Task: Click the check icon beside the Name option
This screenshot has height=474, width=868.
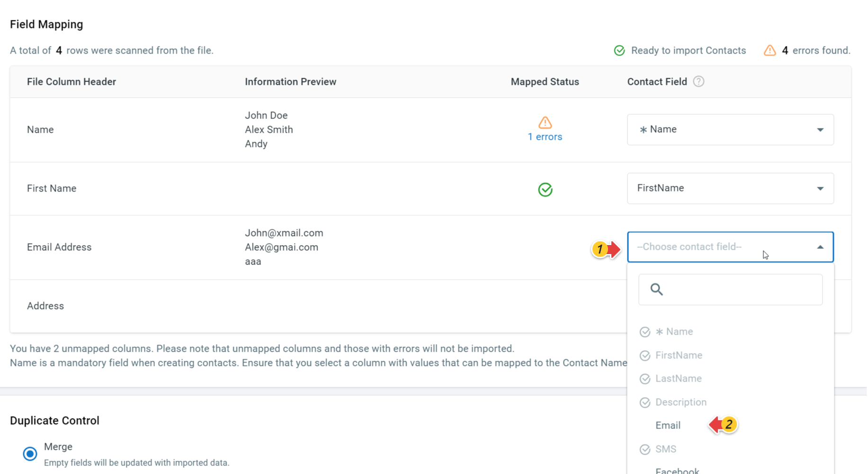Action: [645, 332]
